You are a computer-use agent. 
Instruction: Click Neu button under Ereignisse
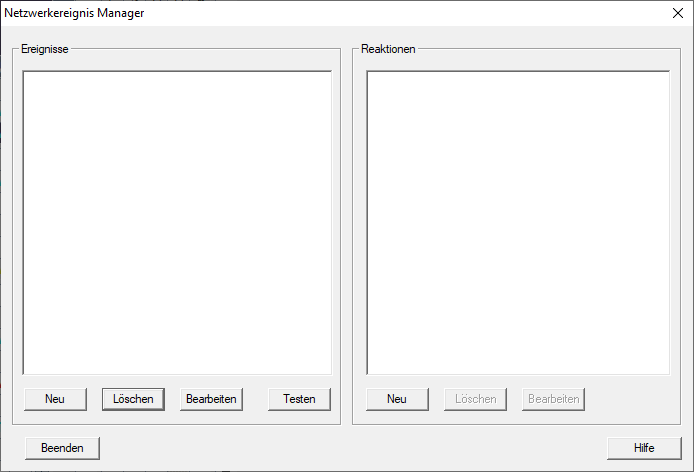tap(55, 399)
